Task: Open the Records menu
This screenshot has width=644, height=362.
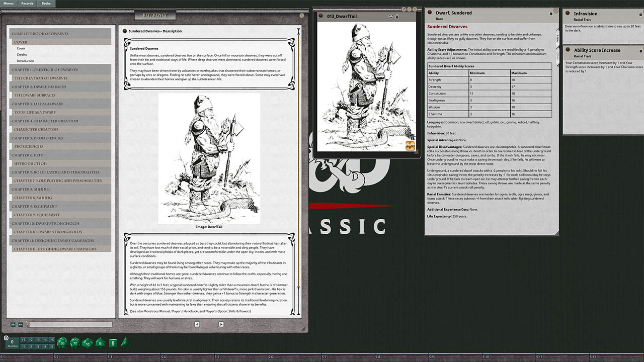Action: click(x=27, y=4)
